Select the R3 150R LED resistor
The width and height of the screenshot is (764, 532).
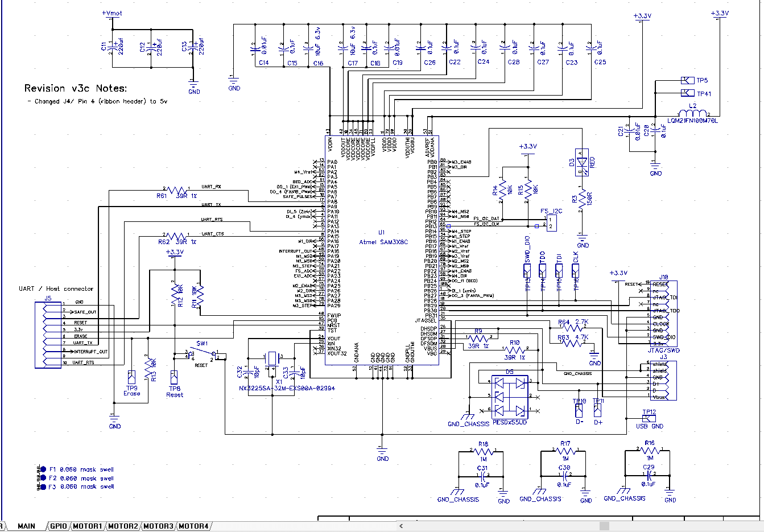pyautogui.click(x=581, y=199)
